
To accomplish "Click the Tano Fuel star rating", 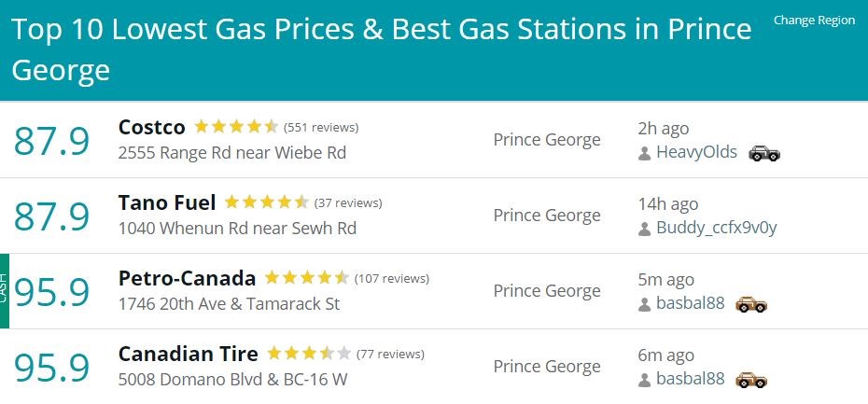I will 267,202.
